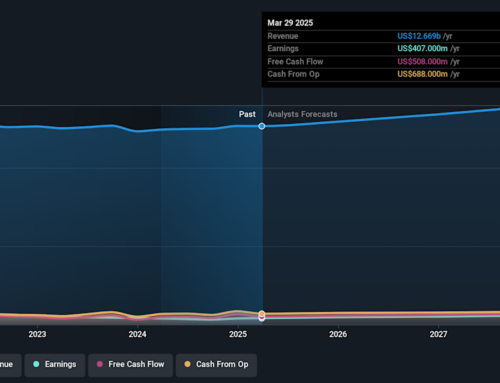Click the 'Earnings' row label in tooltip
Image resolution: width=500 pixels, height=383 pixels.
click(283, 49)
